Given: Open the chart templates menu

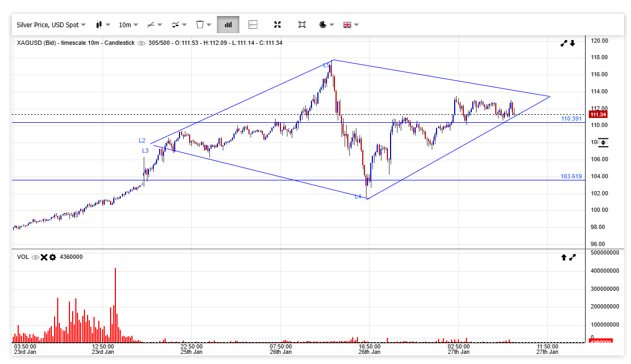Looking at the screenshot, I should pos(203,25).
